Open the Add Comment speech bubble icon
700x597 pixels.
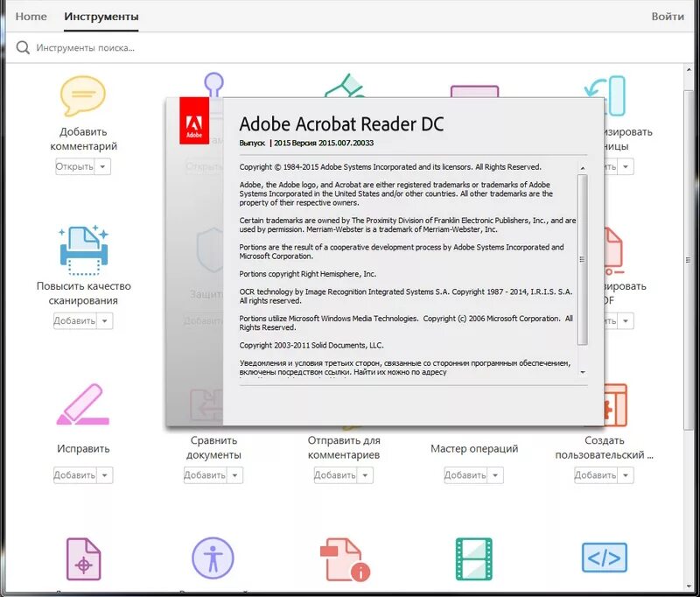[x=83, y=95]
